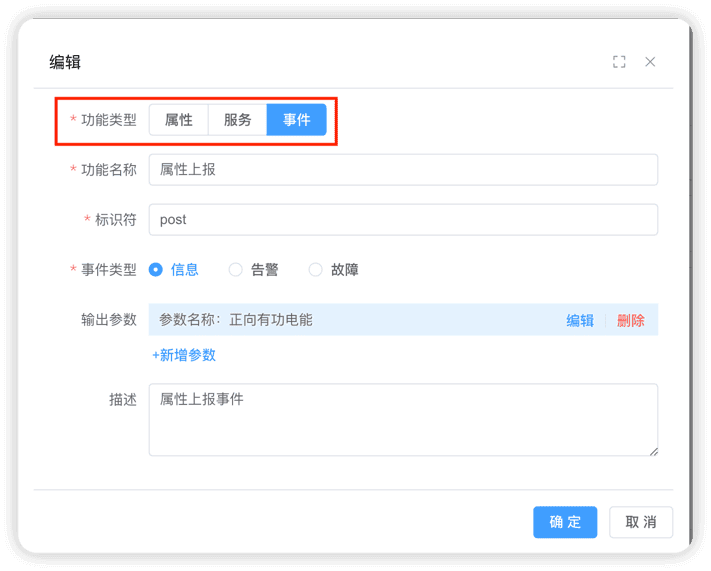Click 编辑 link for 正向有功电能 parameter

580,321
